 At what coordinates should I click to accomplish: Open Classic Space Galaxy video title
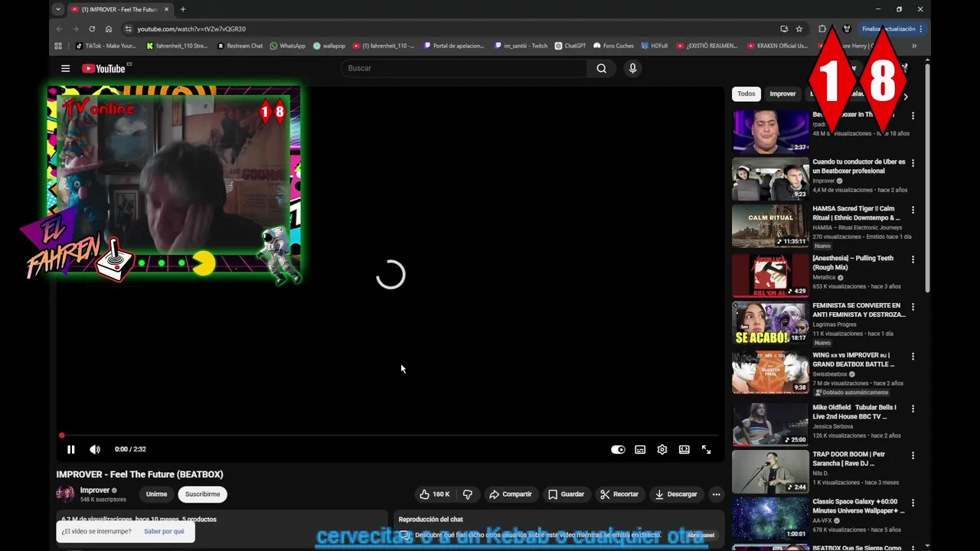(x=858, y=507)
